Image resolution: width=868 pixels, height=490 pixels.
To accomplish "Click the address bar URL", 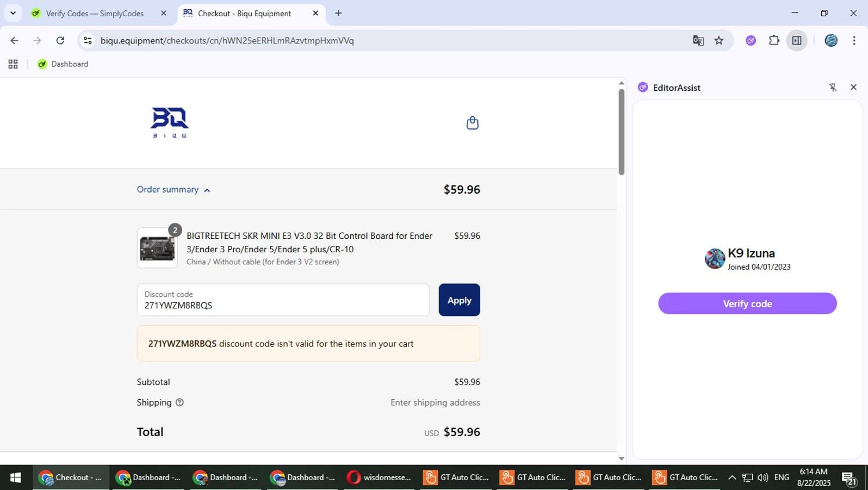I will [227, 40].
